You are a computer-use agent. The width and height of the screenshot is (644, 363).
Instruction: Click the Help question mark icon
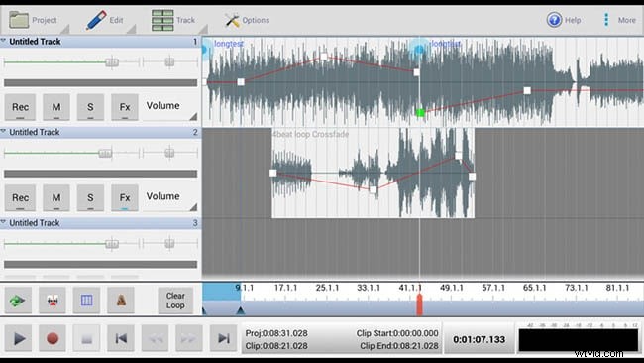tap(554, 20)
